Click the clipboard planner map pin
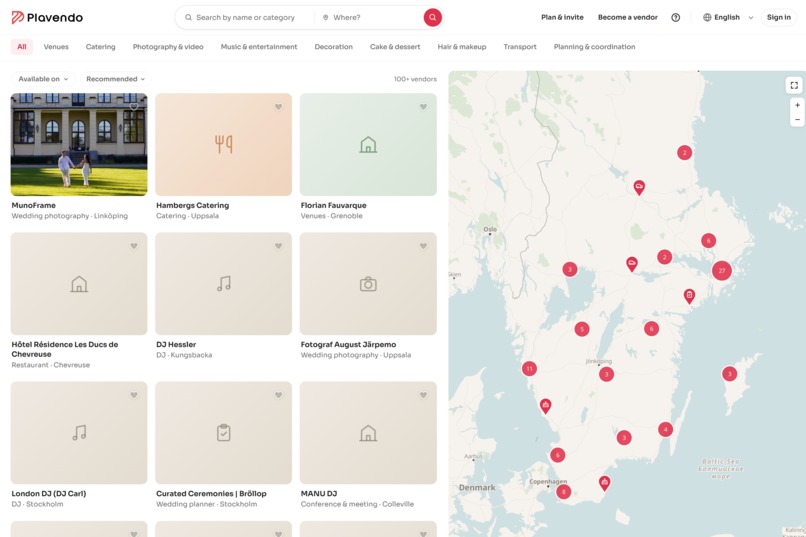This screenshot has width=806, height=537. click(x=689, y=295)
